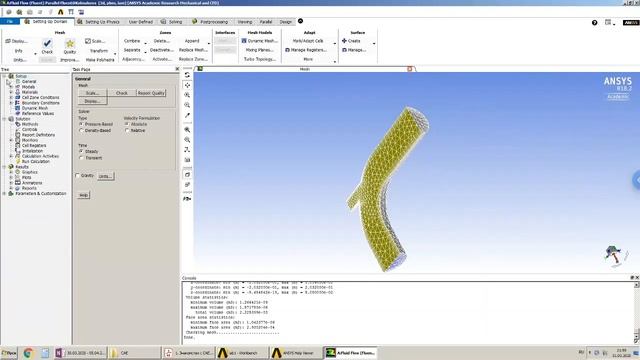Click the rotate view tool in graphics toolbar
Screen dimensions: 640x360
[x=187, y=75]
